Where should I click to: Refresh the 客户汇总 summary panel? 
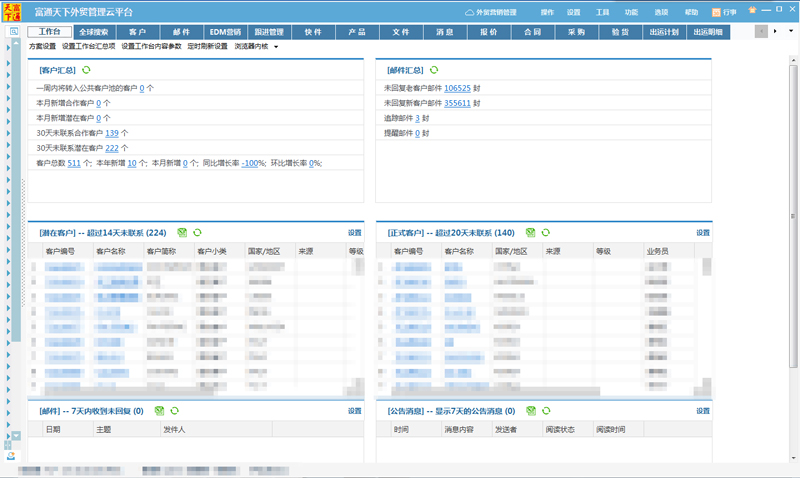86,70
